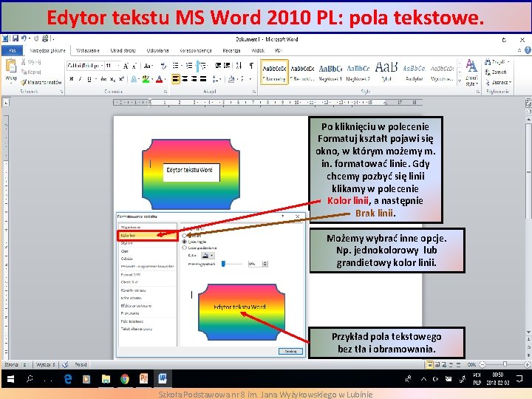Viewport: 532px width, 399px height.
Task: Align text left in paragraph group
Action: (175, 79)
